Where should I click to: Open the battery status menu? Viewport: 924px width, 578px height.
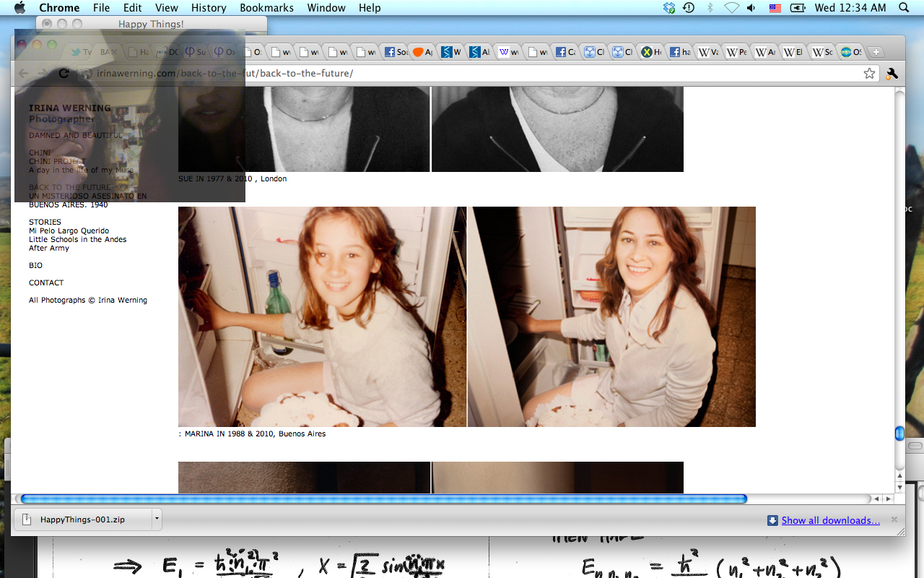[x=798, y=8]
